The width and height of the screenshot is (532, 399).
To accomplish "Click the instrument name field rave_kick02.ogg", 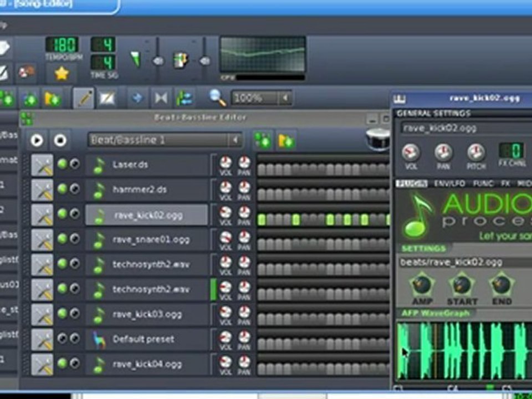I will 467,128.
